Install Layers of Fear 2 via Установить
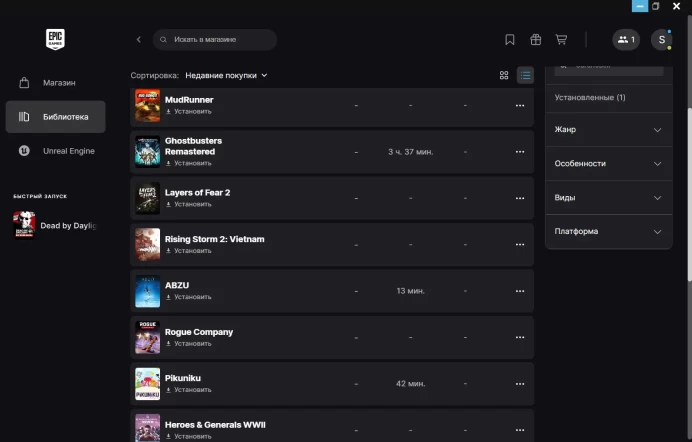 (x=188, y=204)
